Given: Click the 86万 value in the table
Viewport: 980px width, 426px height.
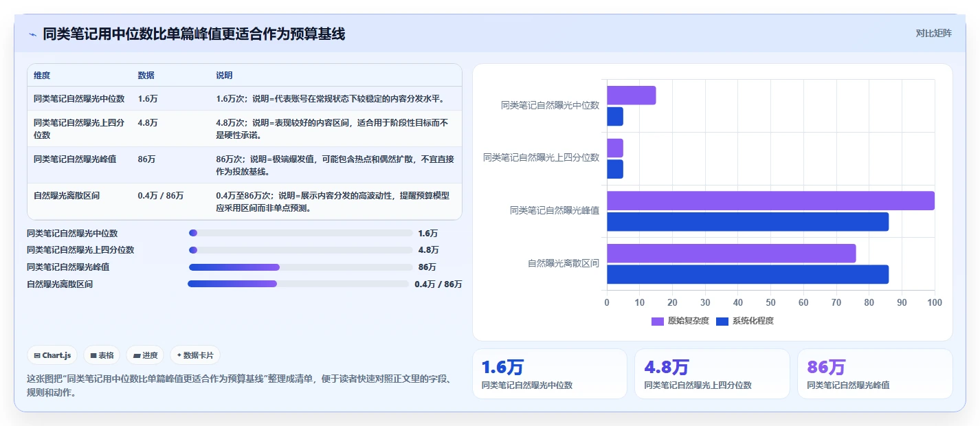Looking at the screenshot, I should 146,159.
